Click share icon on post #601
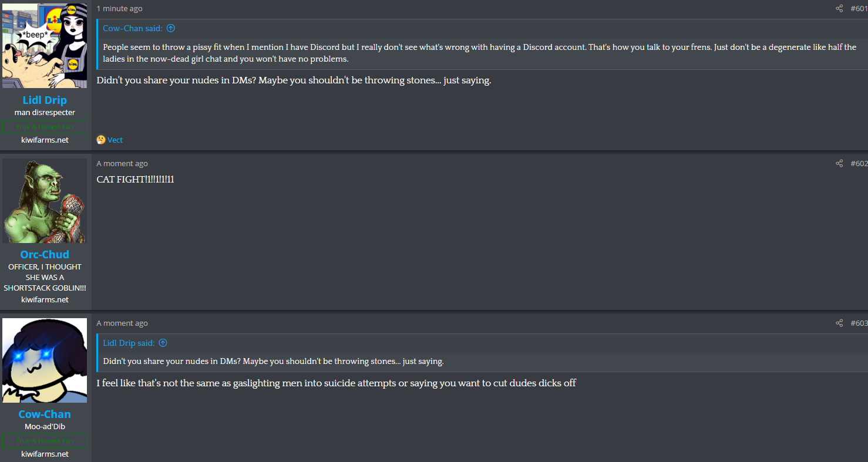Viewport: 868px width, 462px height. 839,8
